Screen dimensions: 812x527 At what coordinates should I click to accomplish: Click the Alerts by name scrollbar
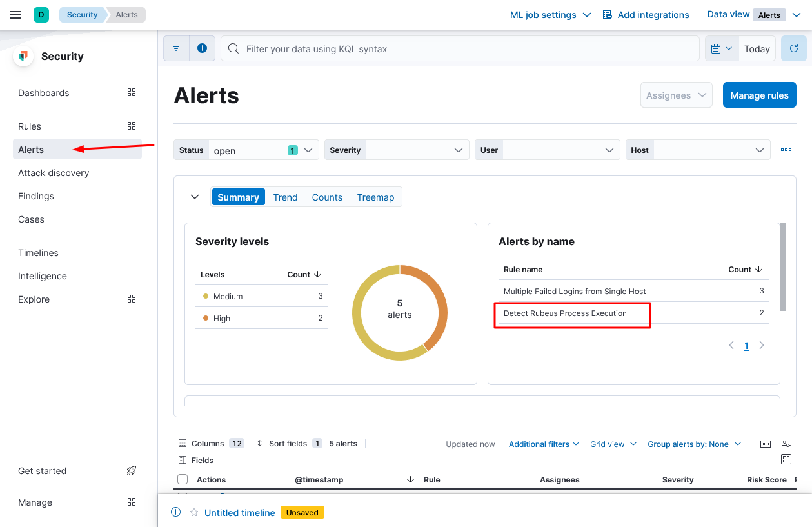(x=782, y=267)
